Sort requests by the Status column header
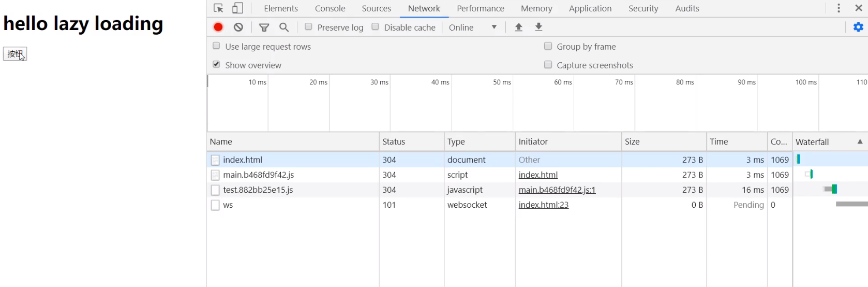868x287 pixels. (412, 141)
